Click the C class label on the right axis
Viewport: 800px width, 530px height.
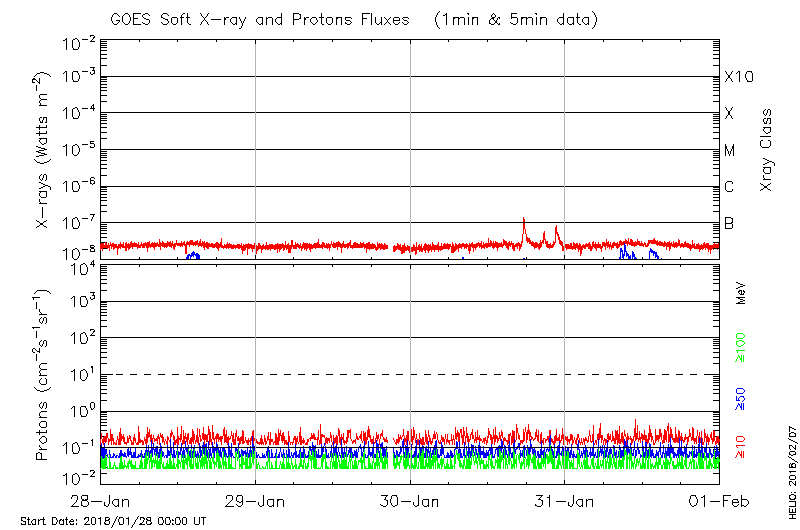pos(730,187)
